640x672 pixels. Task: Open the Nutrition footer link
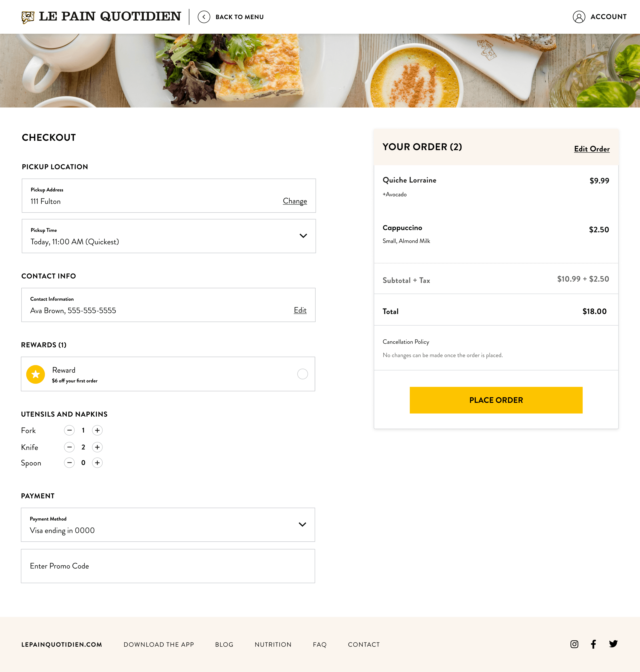tap(273, 644)
